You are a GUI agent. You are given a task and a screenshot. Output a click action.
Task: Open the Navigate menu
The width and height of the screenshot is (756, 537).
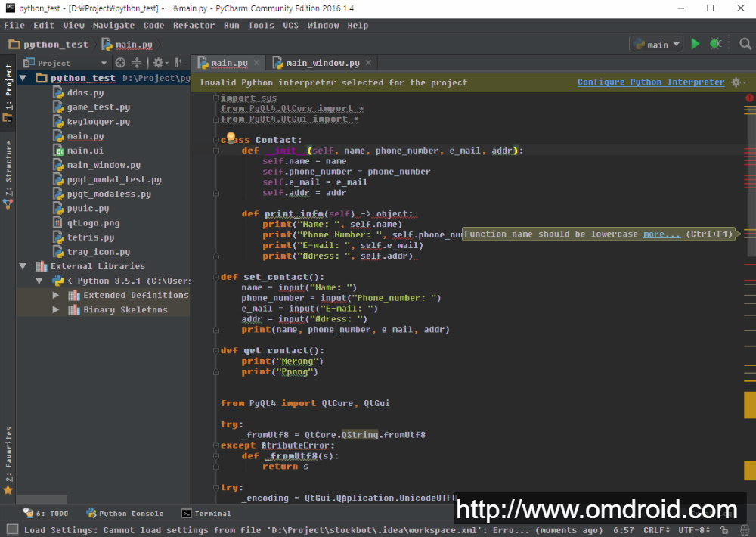(x=114, y=26)
